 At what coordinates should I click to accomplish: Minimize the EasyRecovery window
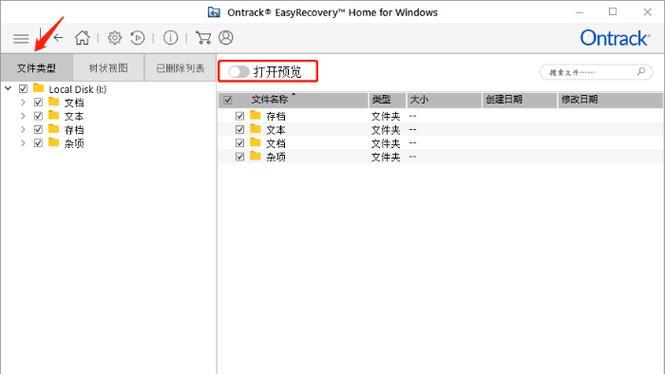point(579,12)
